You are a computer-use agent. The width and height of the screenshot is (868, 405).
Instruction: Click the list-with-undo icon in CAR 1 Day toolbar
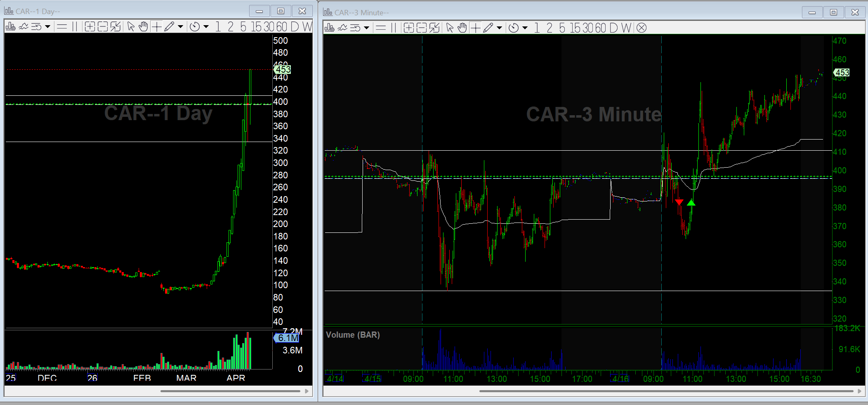tap(36, 27)
